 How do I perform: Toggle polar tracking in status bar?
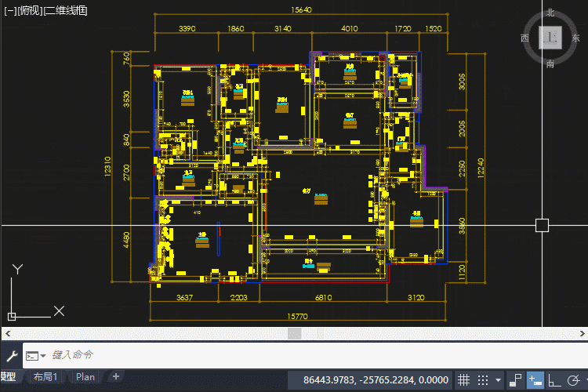573,380
